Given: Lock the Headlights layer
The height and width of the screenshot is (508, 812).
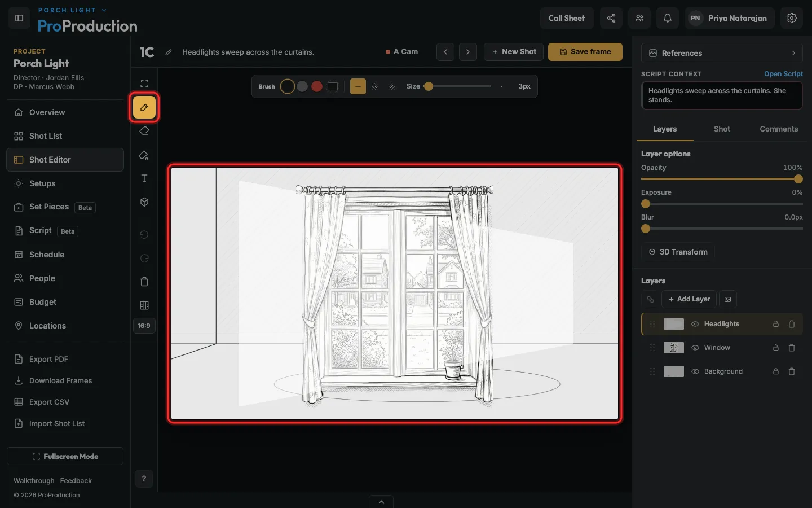Looking at the screenshot, I should click(x=776, y=324).
